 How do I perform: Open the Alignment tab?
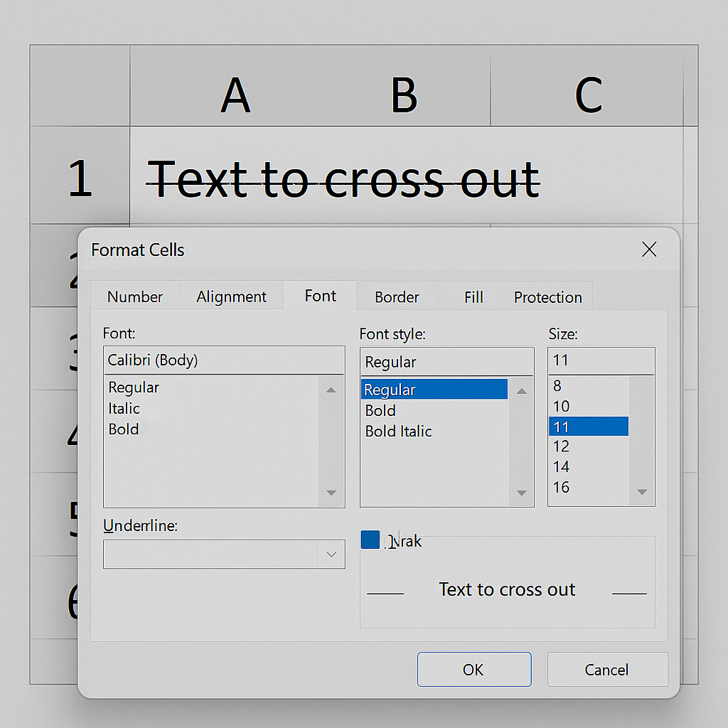coord(231,296)
